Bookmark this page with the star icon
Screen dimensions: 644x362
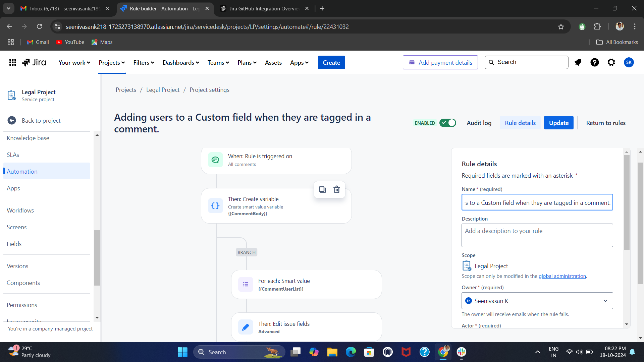(561, 26)
